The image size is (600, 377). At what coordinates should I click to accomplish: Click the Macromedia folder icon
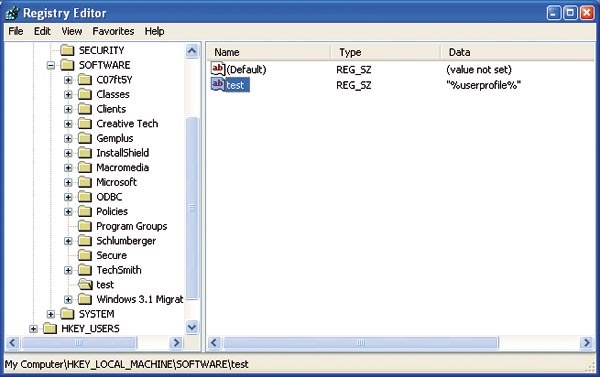85,167
